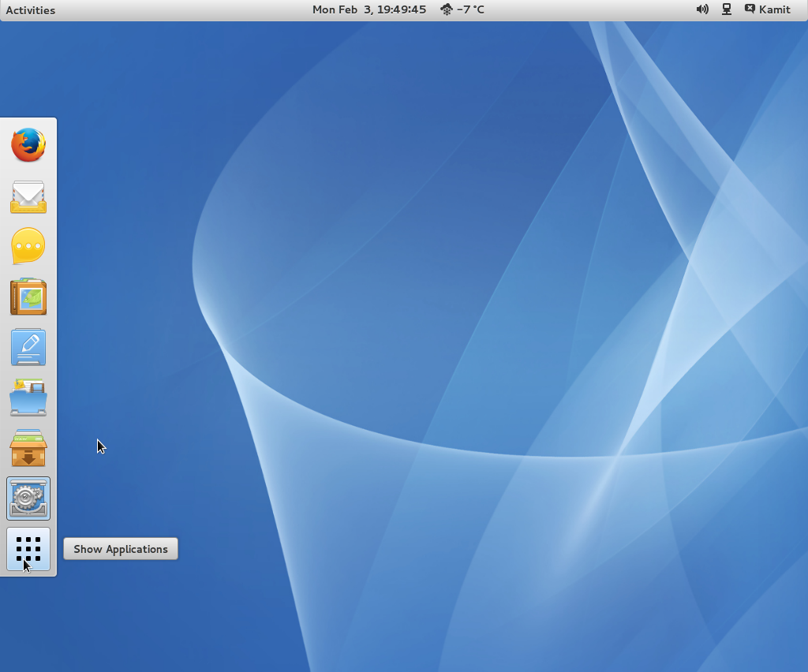This screenshot has height=672, width=808.
Task: Click the display status icon in top bar
Action: 725,9
